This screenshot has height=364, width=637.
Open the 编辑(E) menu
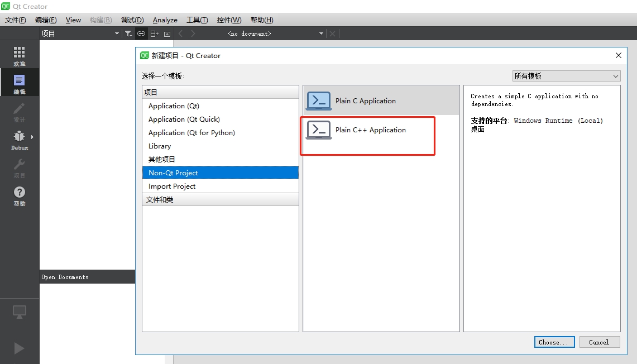tap(46, 20)
